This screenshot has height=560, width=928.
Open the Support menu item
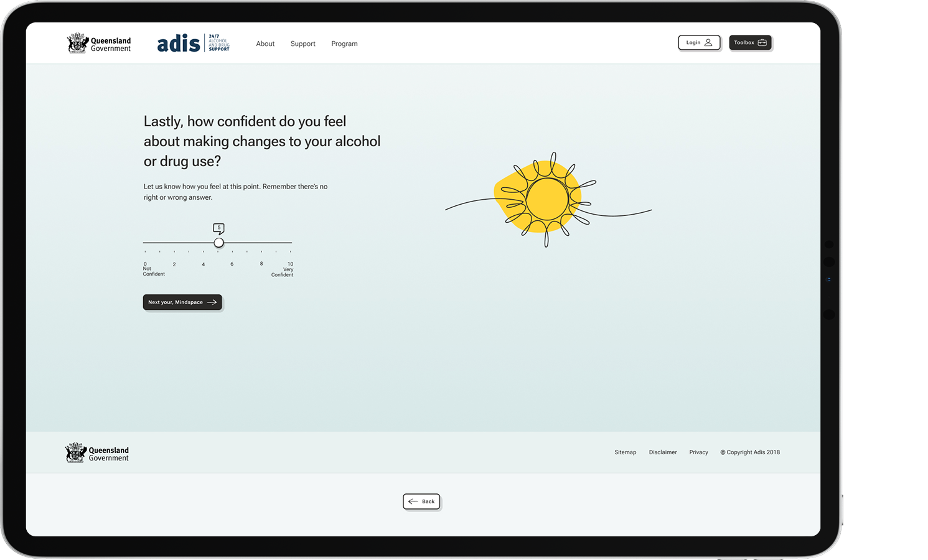pyautogui.click(x=302, y=44)
